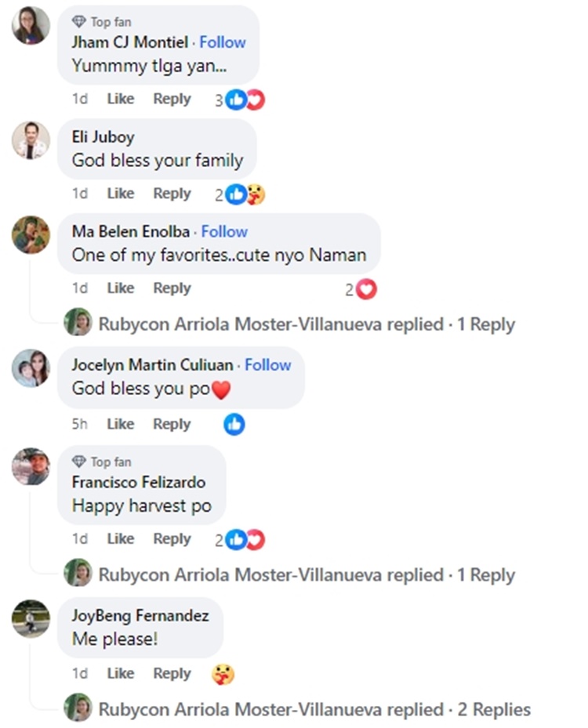Open reactions on Francisco Felizardo's comment
The image size is (588, 728).
pyautogui.click(x=245, y=539)
